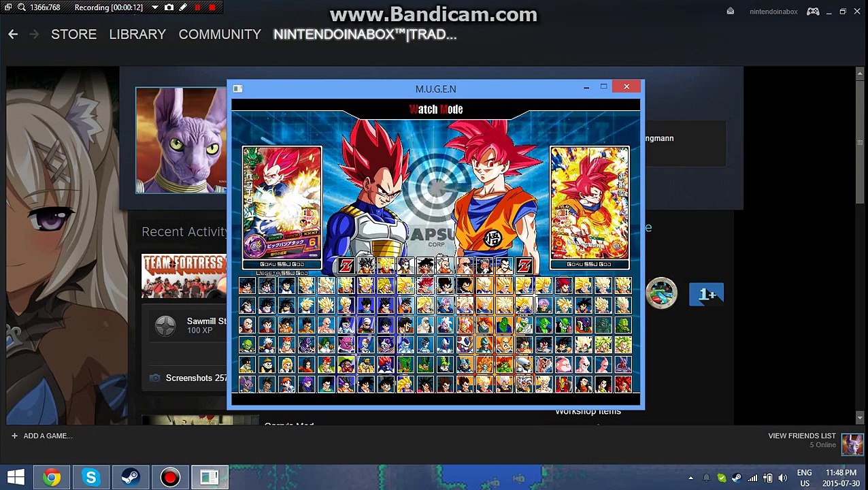Select purple Beerus portrait in bottom-left grid
868x490 pixels.
tap(247, 385)
